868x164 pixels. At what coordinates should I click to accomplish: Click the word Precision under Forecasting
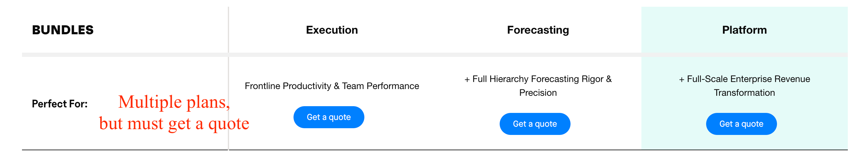click(538, 93)
